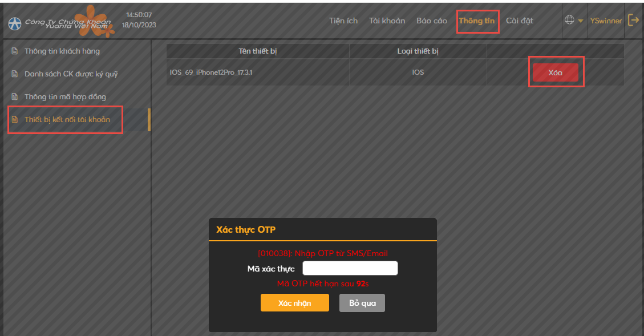Click document icon beside Thiết bị kết nối tài khoản
The image size is (644, 336).
pos(15,120)
